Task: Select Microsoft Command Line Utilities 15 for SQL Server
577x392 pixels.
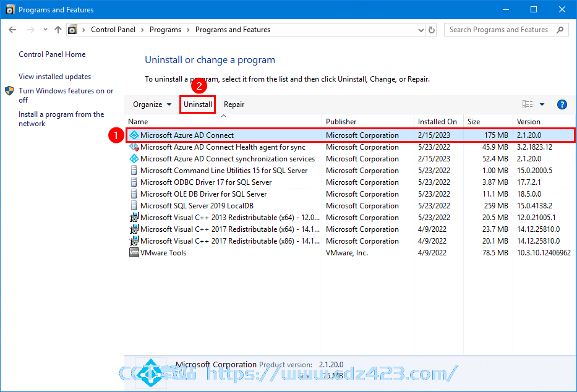Action: 350,171
